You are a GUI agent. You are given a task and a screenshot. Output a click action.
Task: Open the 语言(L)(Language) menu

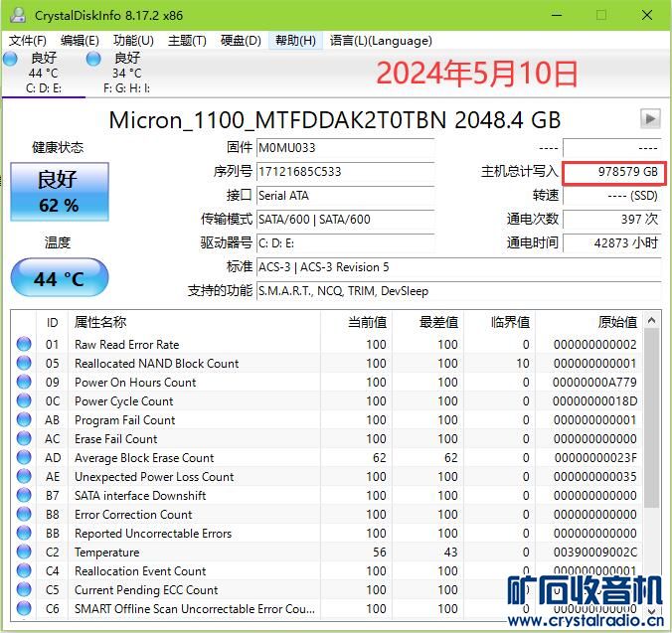381,41
